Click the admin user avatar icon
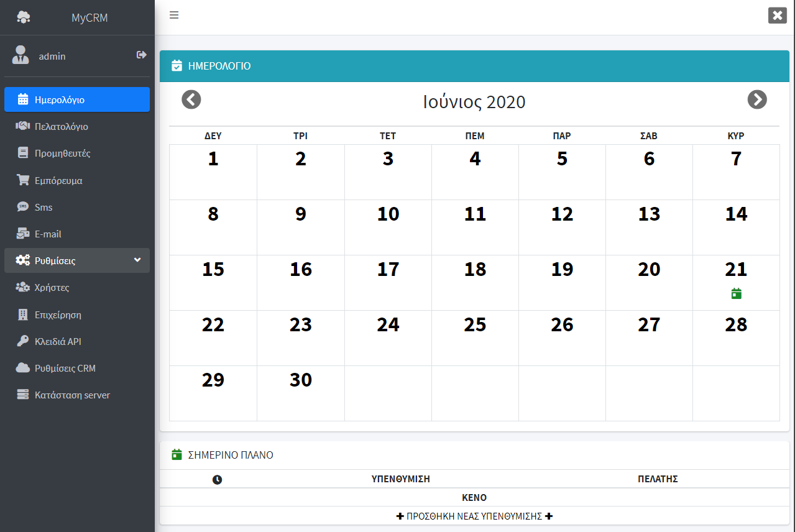 21,55
